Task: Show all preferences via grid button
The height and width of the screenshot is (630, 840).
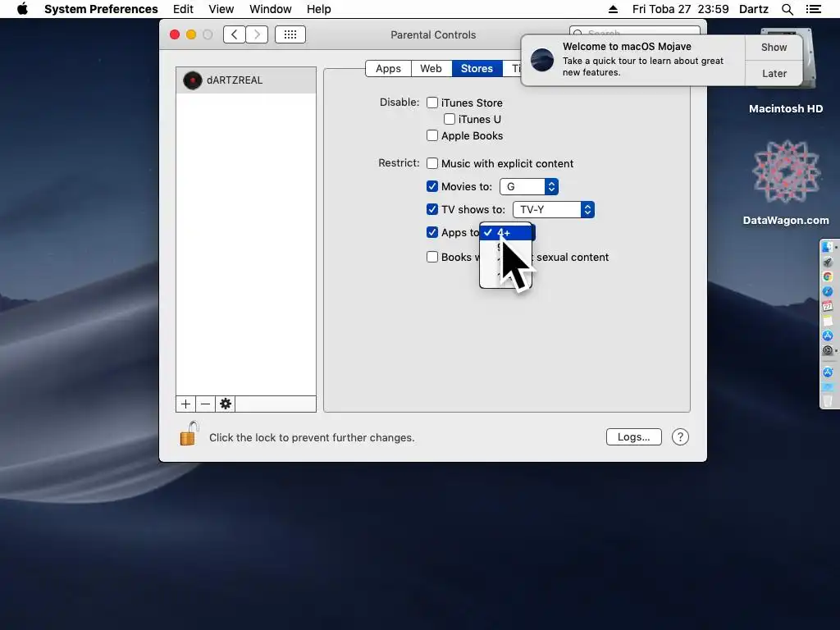Action: [290, 34]
